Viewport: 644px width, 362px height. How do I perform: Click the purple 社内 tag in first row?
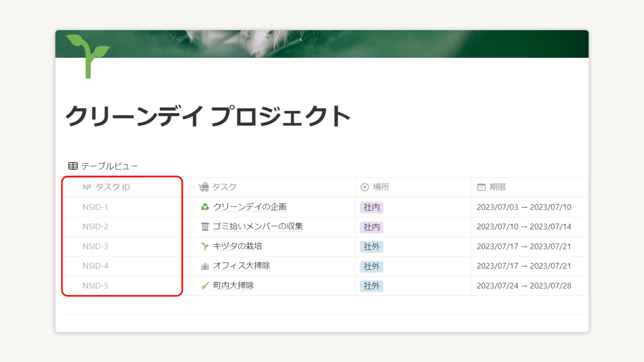click(x=371, y=208)
